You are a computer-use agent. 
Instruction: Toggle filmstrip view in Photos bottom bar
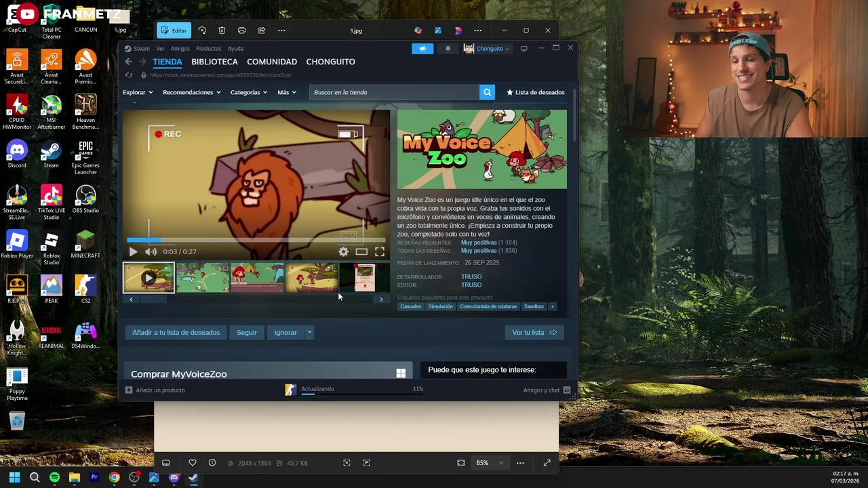tap(165, 463)
